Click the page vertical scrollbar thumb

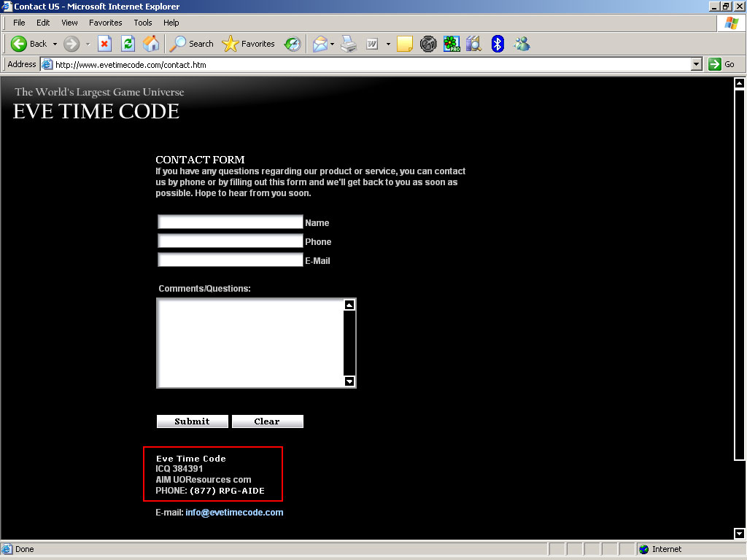click(x=740, y=275)
